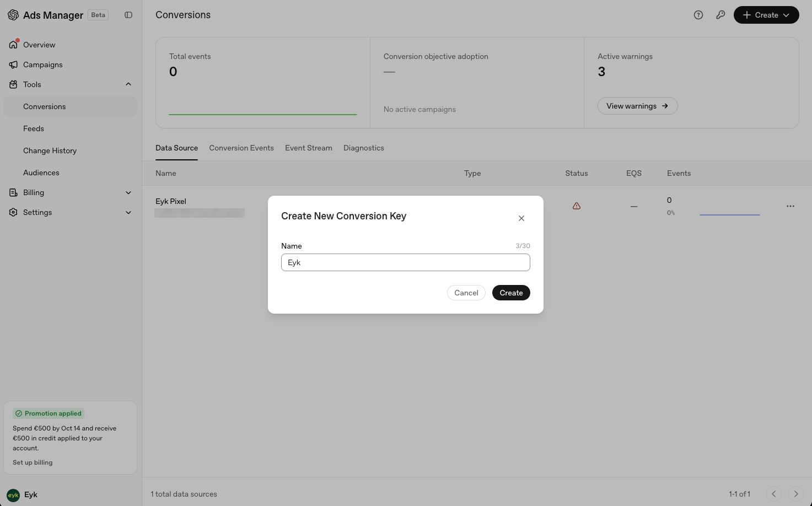Image resolution: width=812 pixels, height=506 pixels.
Task: Click the Ads Manager logo icon
Action: (x=13, y=15)
